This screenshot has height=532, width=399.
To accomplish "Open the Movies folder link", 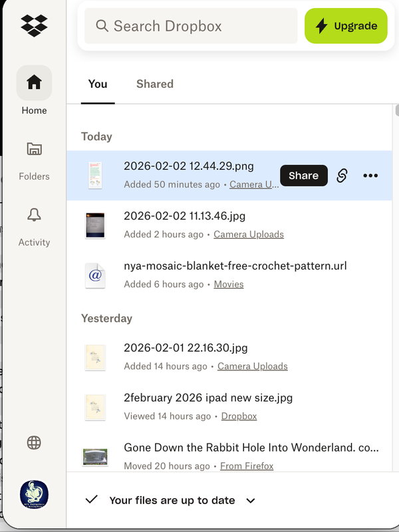I will [x=229, y=284].
